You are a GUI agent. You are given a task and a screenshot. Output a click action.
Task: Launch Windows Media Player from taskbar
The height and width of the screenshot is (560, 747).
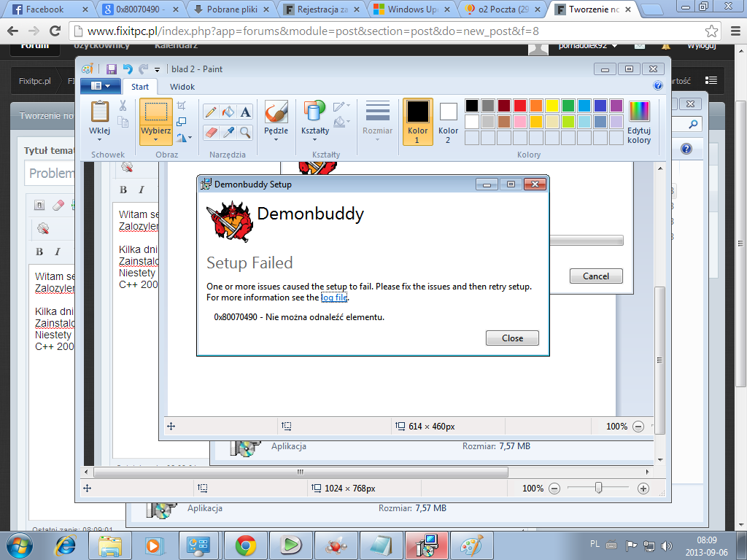click(x=154, y=545)
